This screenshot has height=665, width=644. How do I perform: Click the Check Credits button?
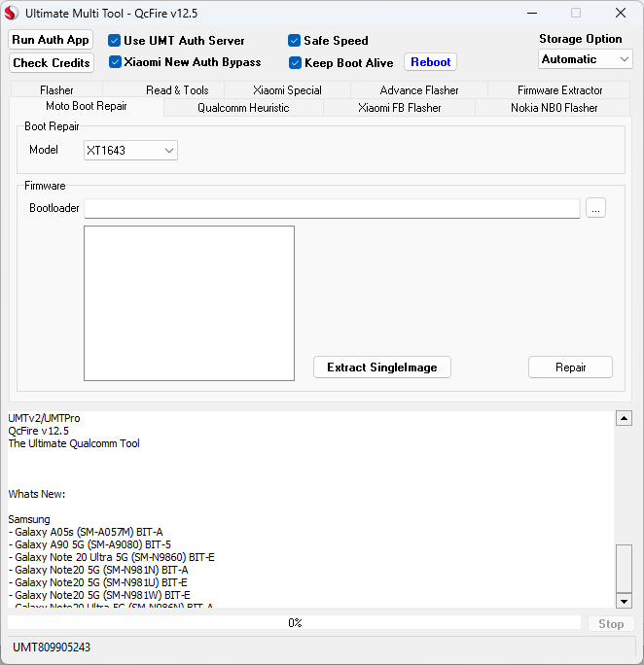(52, 63)
